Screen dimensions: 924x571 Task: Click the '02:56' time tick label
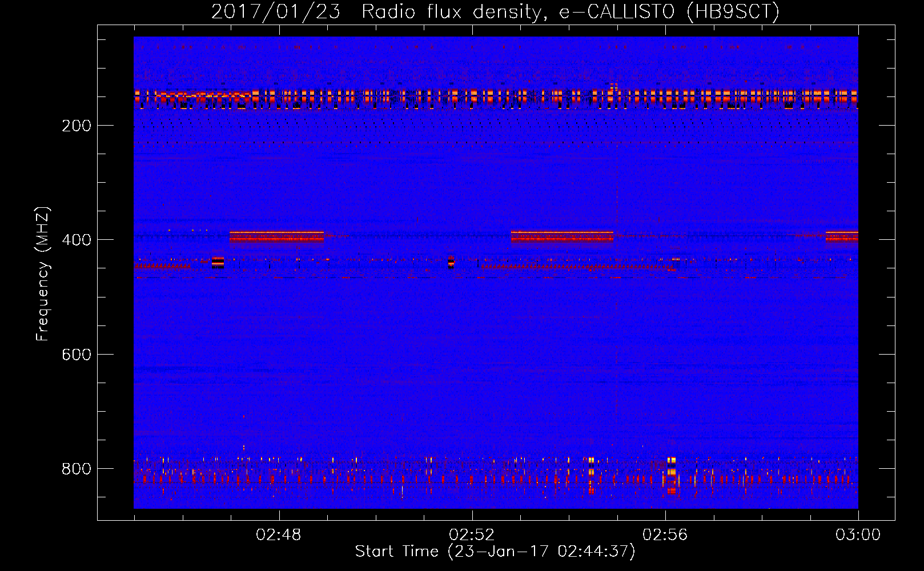pyautogui.click(x=665, y=535)
